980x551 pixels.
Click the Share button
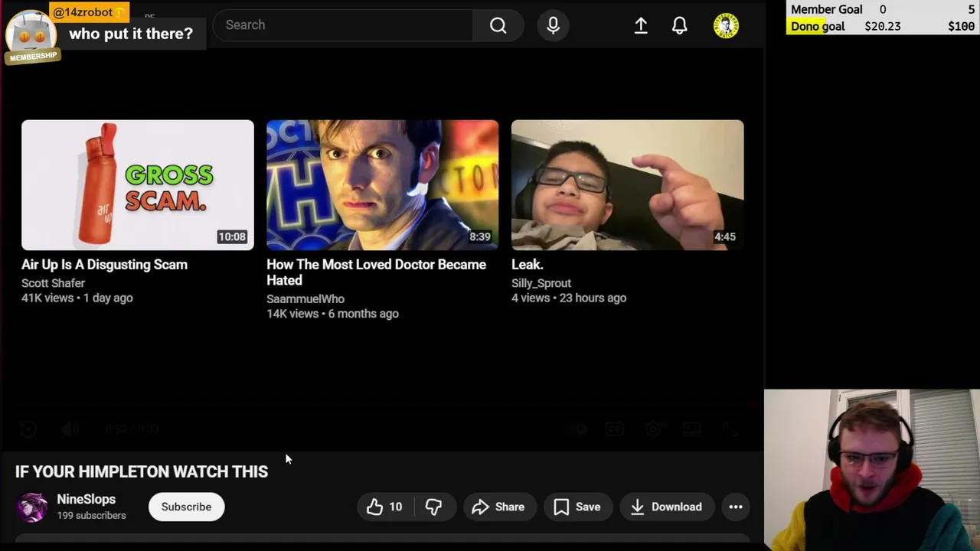click(498, 507)
